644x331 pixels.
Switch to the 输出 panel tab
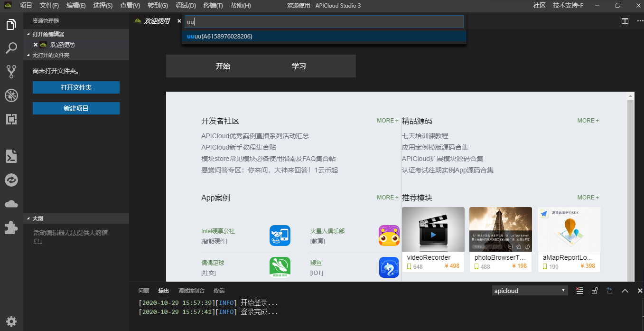click(x=164, y=291)
